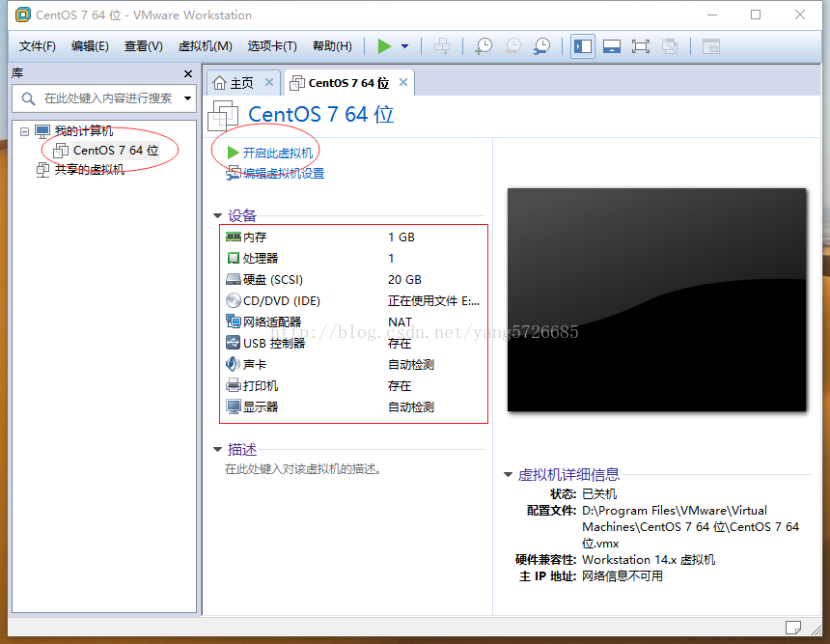Open the 查看(V) menu
830x644 pixels.
tap(144, 46)
